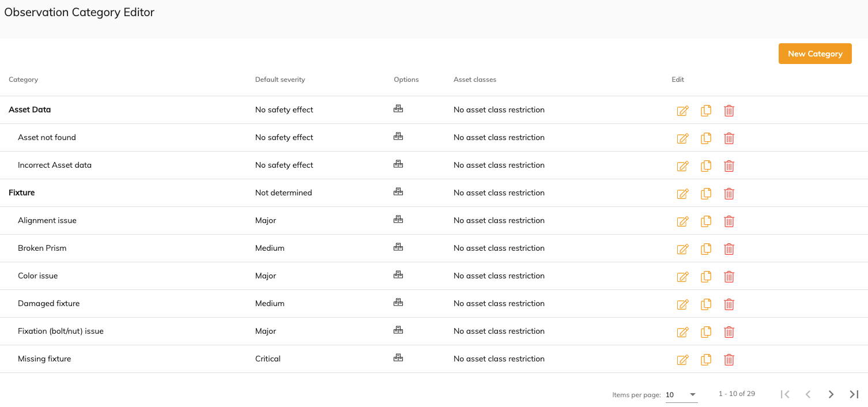Edit the Asset Data category
868x407 pixels.
[682, 111]
